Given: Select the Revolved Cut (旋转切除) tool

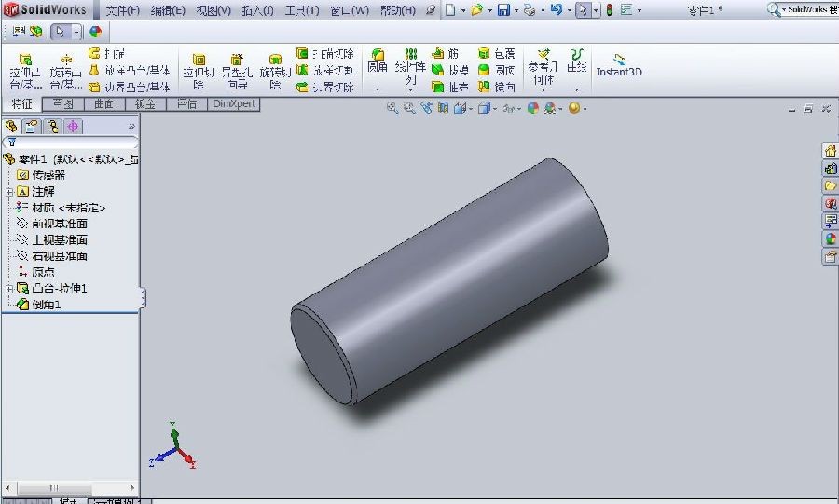Looking at the screenshot, I should pyautogui.click(x=275, y=71).
